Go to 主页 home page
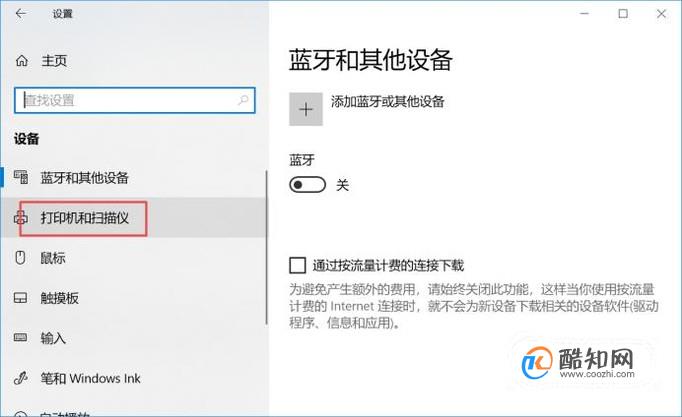The image size is (682, 417). click(54, 61)
